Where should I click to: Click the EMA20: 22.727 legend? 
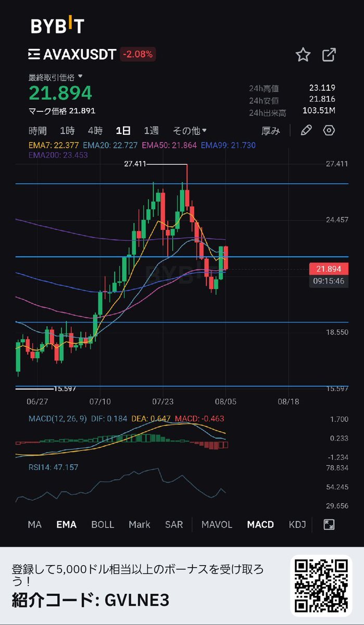pos(110,145)
